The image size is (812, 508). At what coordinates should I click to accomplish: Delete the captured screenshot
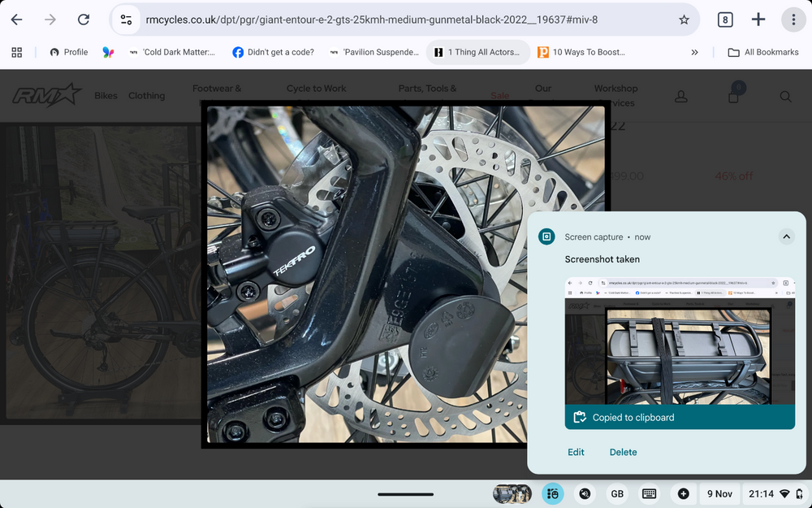[x=623, y=452]
